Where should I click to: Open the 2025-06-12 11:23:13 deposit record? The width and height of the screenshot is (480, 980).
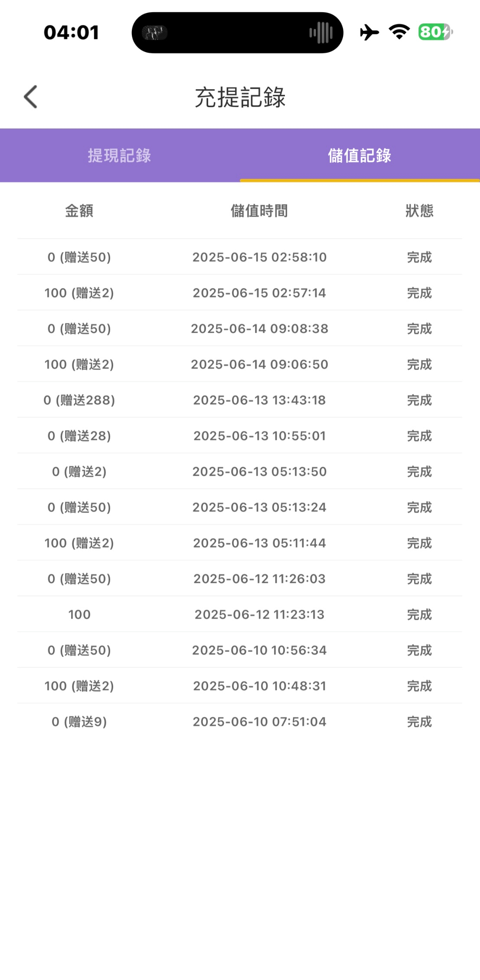(x=259, y=614)
